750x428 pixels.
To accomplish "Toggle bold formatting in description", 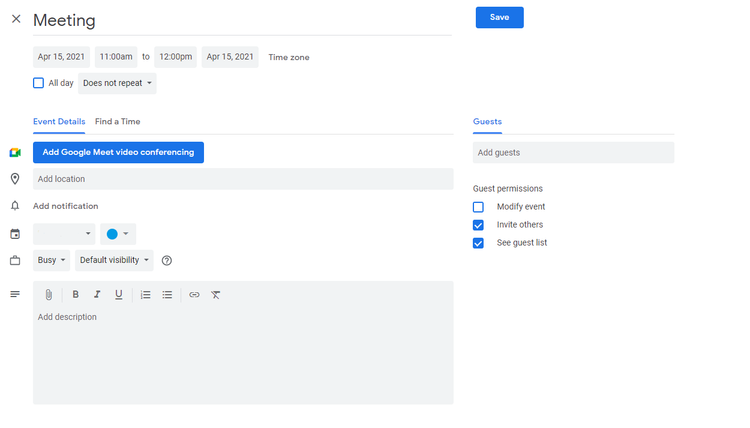I will (75, 295).
